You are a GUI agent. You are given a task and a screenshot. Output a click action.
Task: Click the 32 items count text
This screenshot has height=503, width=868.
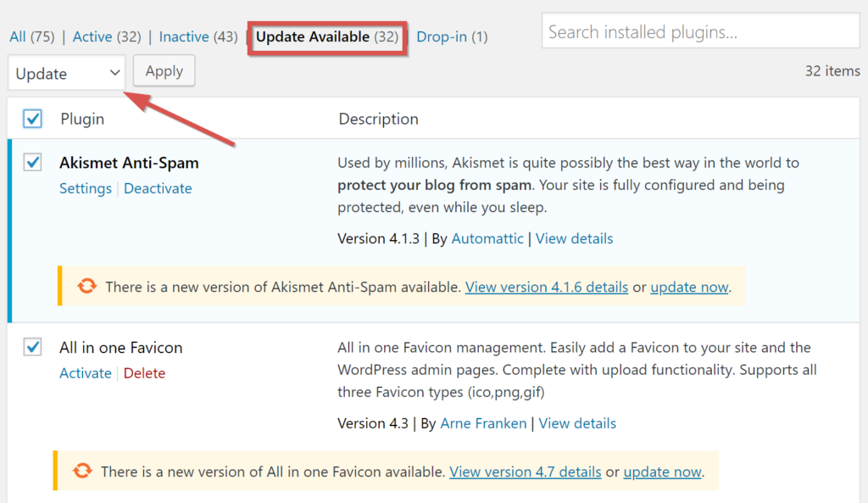pyautogui.click(x=832, y=71)
